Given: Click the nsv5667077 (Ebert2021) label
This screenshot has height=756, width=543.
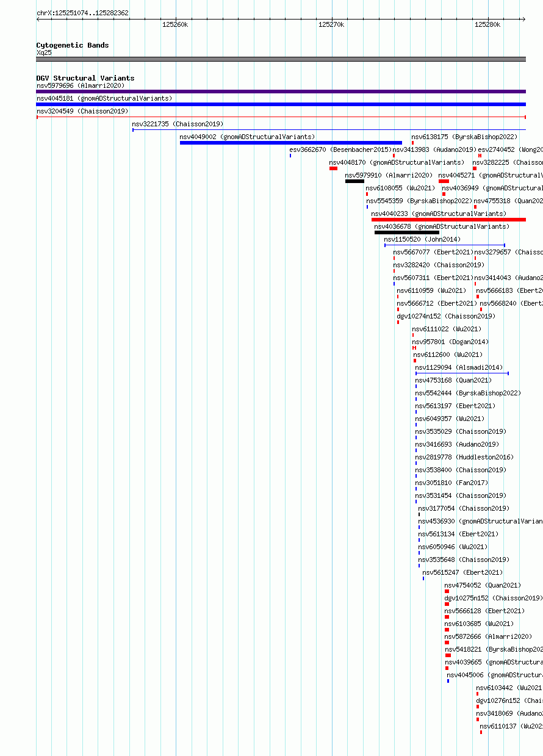Looking at the screenshot, I should point(433,252).
